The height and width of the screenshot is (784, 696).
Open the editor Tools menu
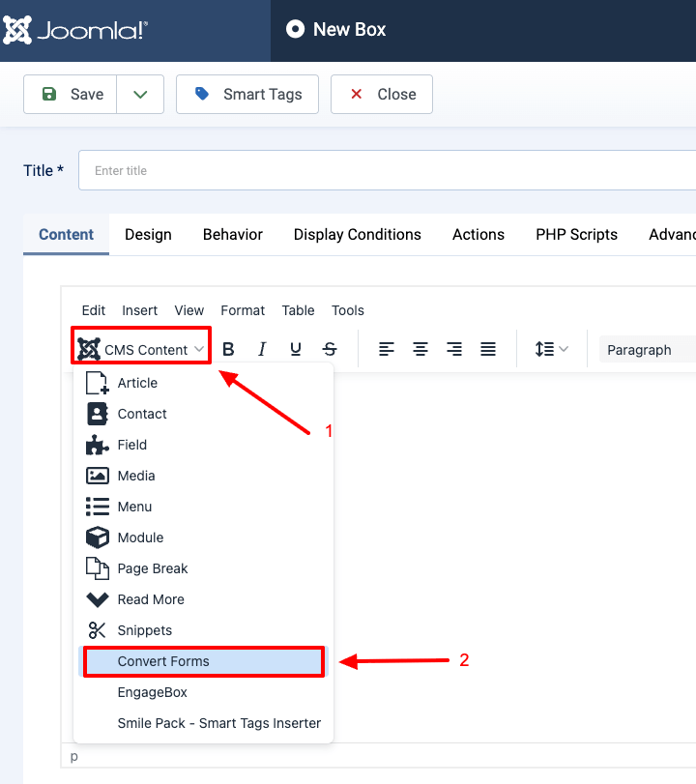pos(347,310)
